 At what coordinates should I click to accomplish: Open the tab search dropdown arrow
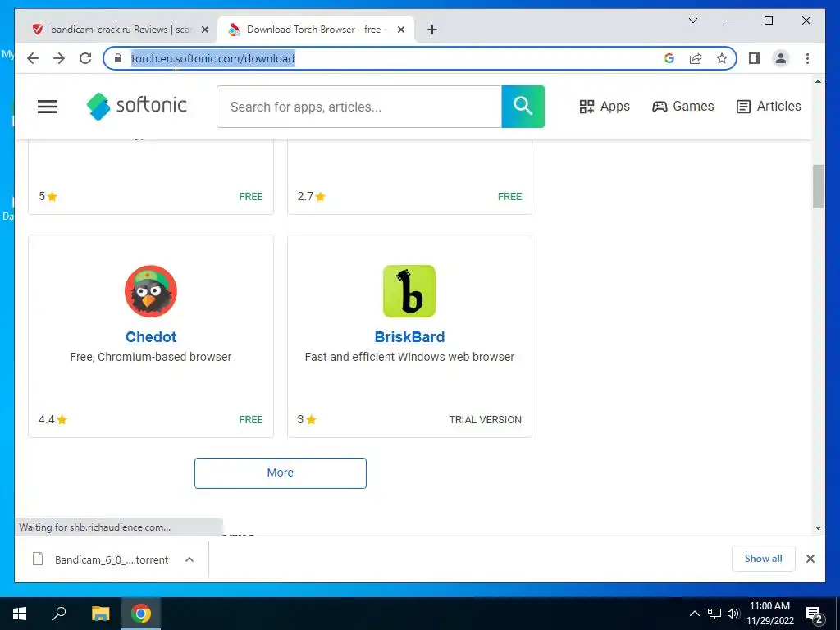[x=693, y=21]
